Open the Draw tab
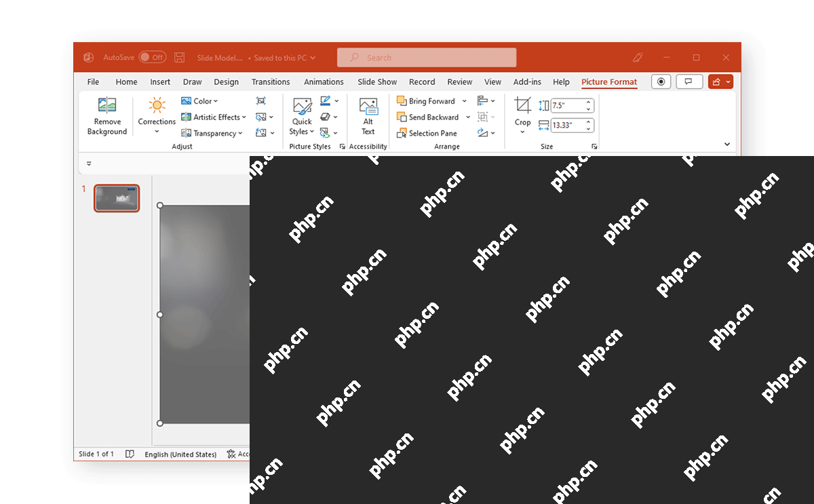This screenshot has height=504, width=814. point(192,82)
